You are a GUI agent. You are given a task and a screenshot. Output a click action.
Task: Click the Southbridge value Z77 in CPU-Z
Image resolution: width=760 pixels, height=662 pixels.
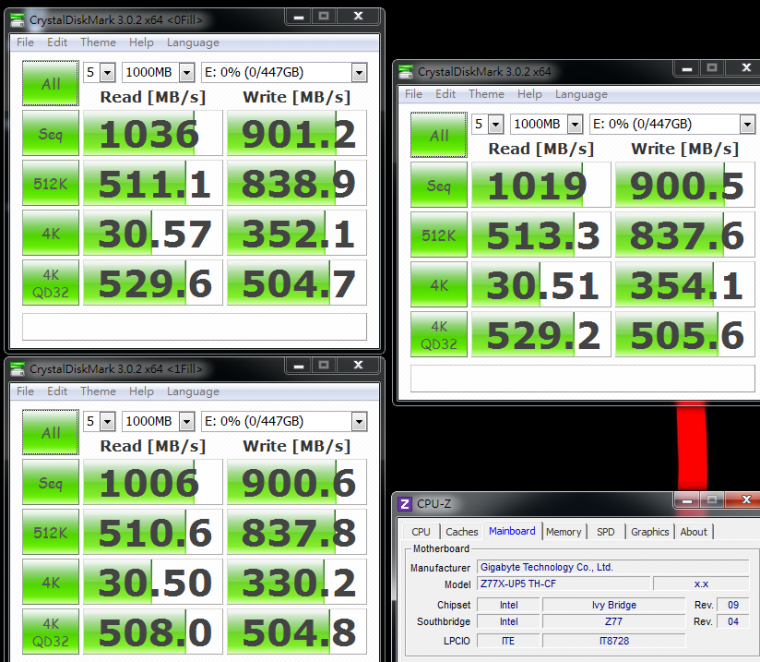[x=614, y=621]
